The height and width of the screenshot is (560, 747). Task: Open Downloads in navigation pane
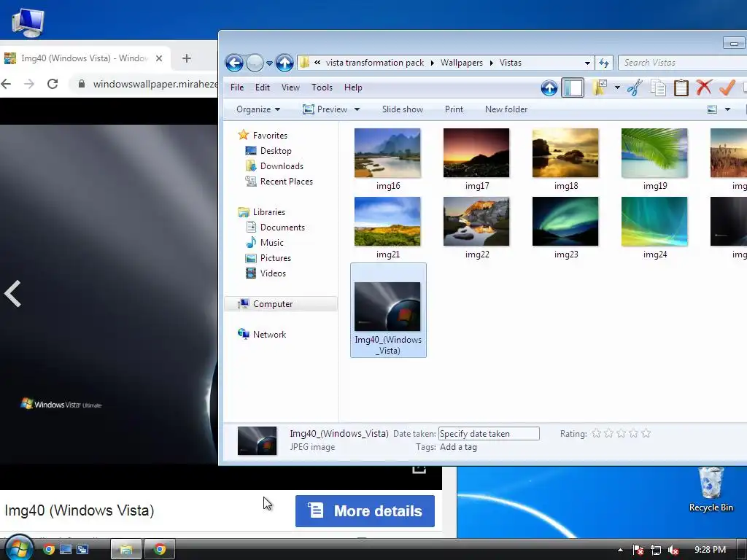(282, 166)
